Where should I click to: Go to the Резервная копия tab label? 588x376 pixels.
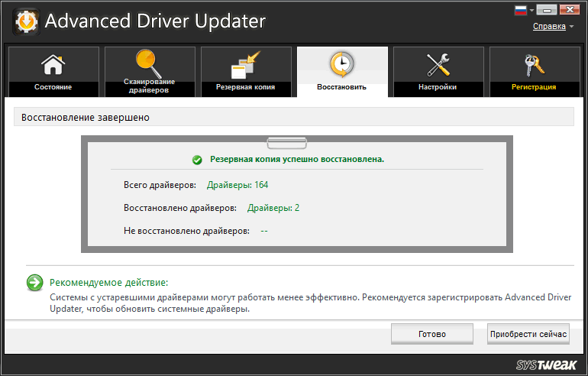pyautogui.click(x=245, y=86)
